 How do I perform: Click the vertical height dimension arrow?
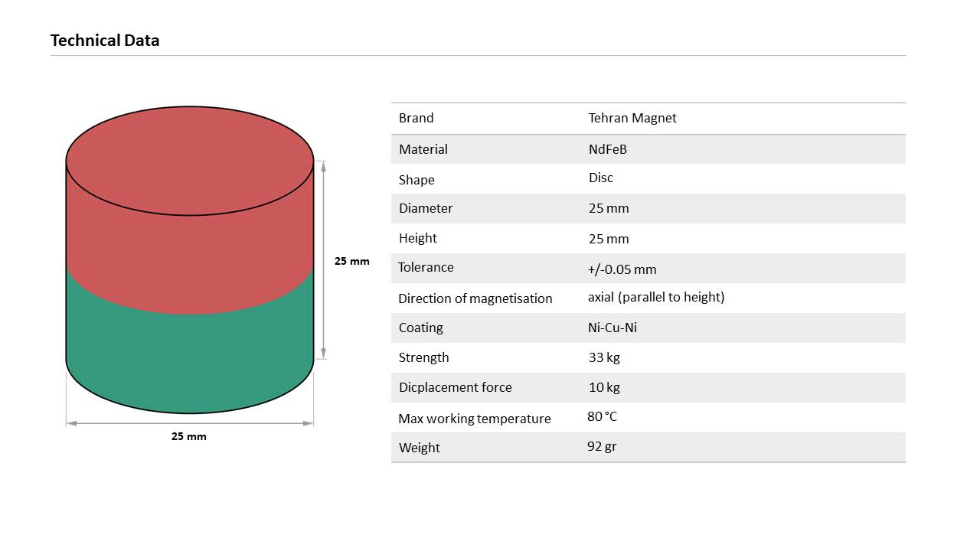(323, 260)
